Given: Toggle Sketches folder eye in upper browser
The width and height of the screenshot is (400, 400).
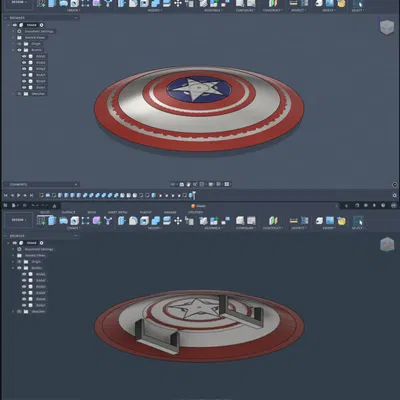Looking at the screenshot, I should coord(19,94).
